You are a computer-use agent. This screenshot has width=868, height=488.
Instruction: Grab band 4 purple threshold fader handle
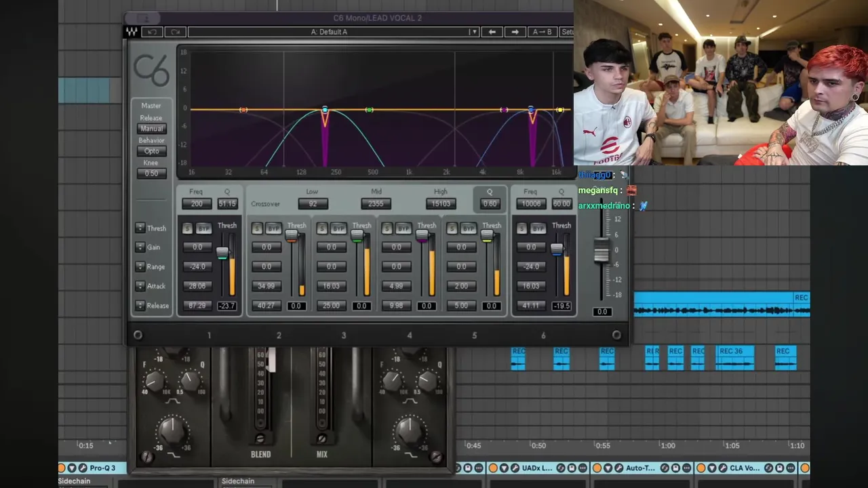[422, 236]
